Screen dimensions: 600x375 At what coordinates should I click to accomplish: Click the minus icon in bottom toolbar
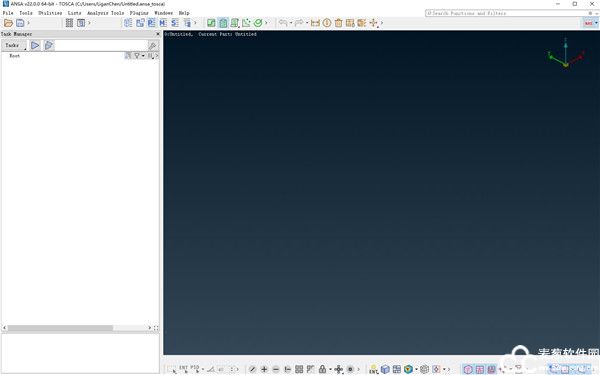pos(276,369)
